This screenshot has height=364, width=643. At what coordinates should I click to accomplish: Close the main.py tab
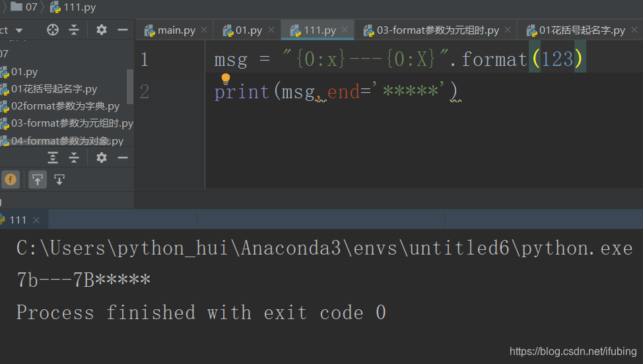pyautogui.click(x=204, y=30)
